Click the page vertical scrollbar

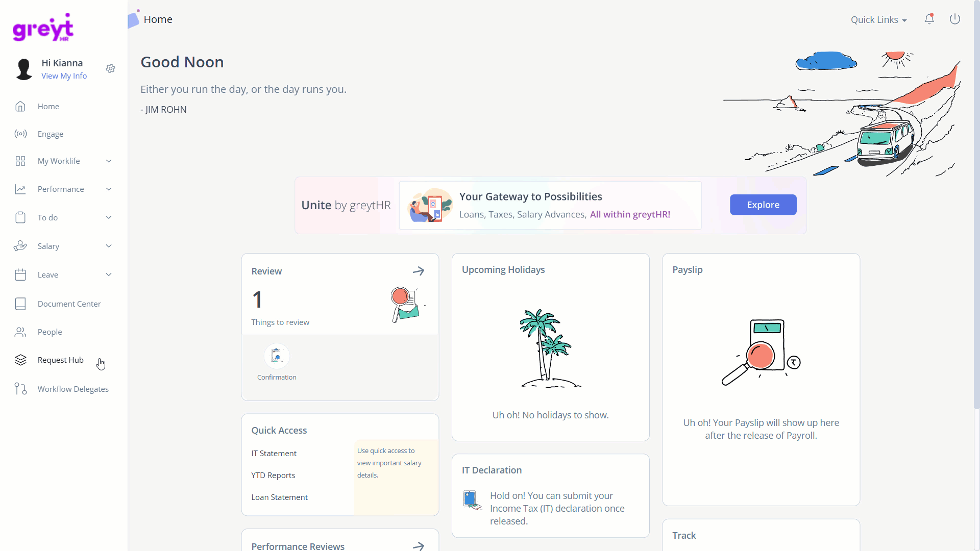click(x=976, y=204)
